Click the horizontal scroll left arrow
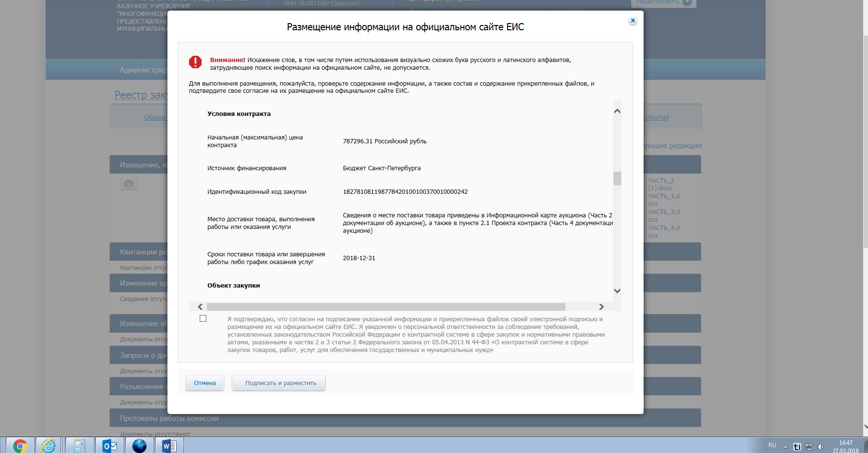The image size is (868, 453). 200,307
